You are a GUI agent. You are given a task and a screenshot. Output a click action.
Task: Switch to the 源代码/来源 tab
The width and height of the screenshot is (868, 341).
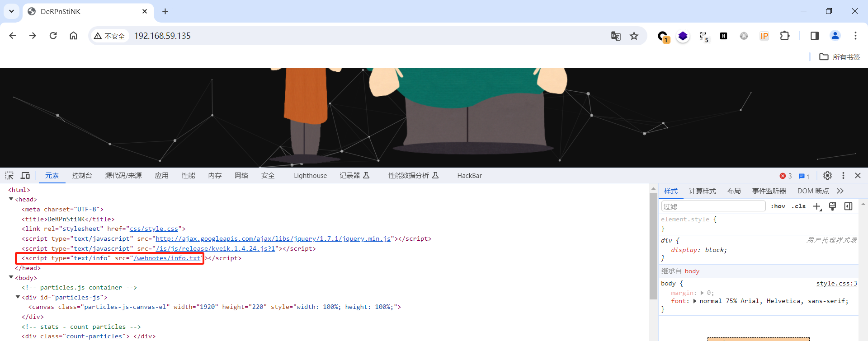click(x=123, y=176)
